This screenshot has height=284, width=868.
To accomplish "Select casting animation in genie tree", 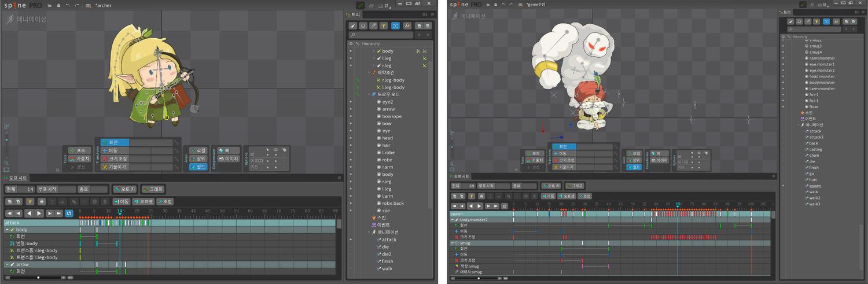I will point(815,149).
